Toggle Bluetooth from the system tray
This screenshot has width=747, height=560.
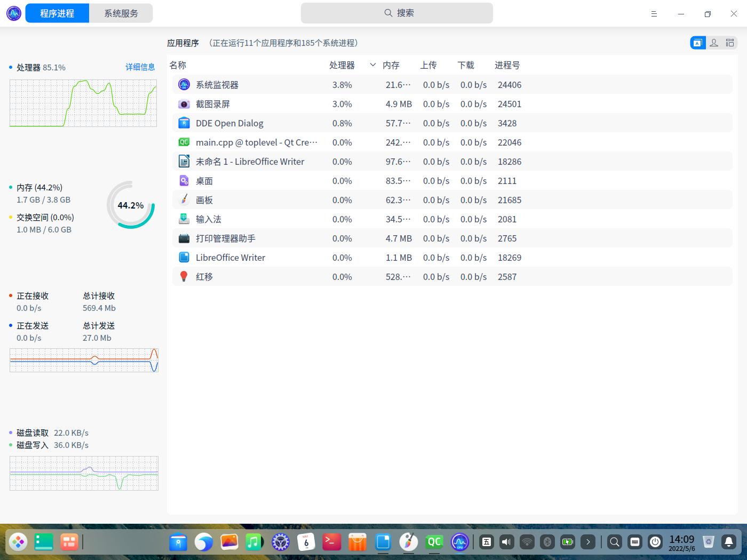[x=547, y=542]
